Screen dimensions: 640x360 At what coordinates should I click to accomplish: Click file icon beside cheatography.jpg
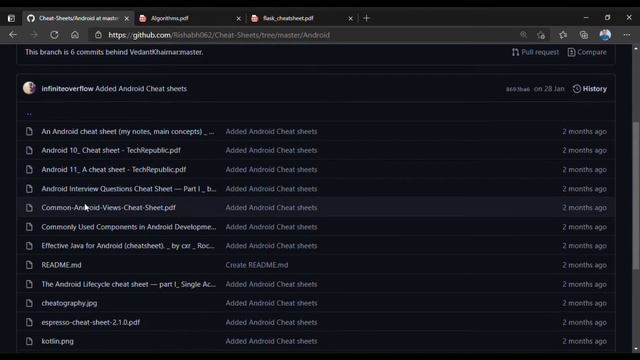29,303
